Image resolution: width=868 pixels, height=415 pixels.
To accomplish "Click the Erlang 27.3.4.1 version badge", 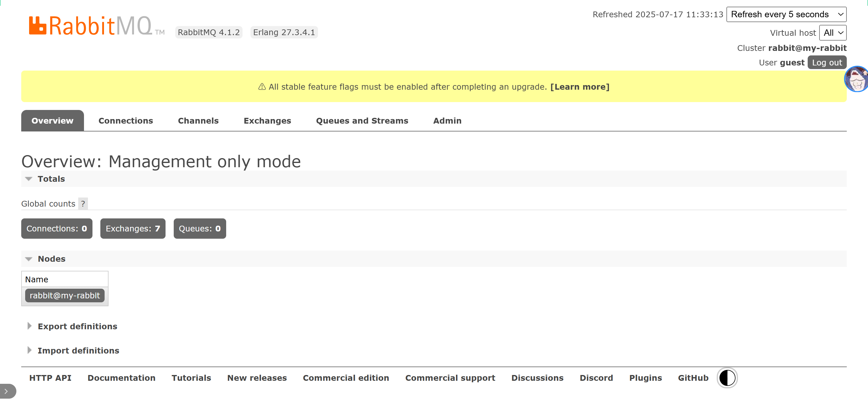I will point(284,32).
